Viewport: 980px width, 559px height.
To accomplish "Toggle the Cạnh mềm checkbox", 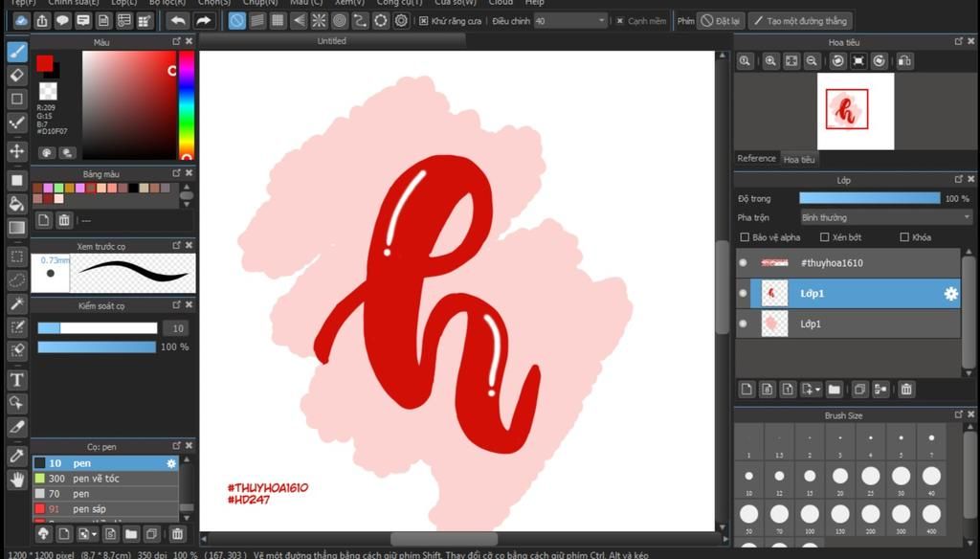I will [620, 21].
